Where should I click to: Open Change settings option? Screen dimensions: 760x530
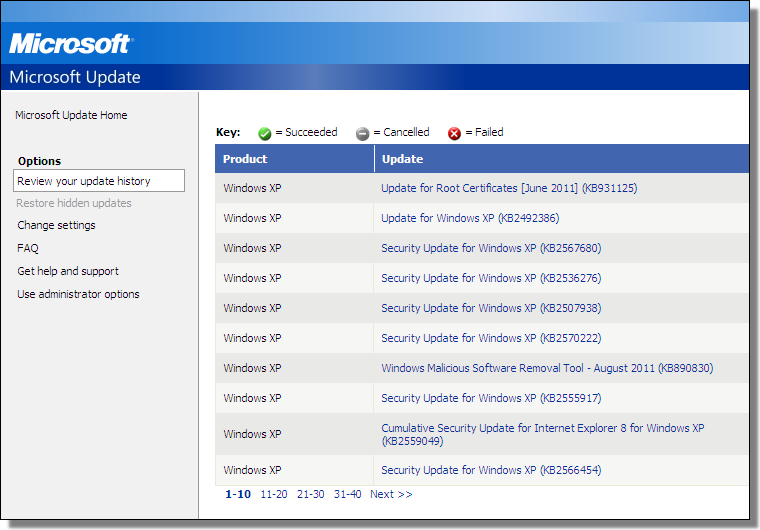pyautogui.click(x=56, y=225)
